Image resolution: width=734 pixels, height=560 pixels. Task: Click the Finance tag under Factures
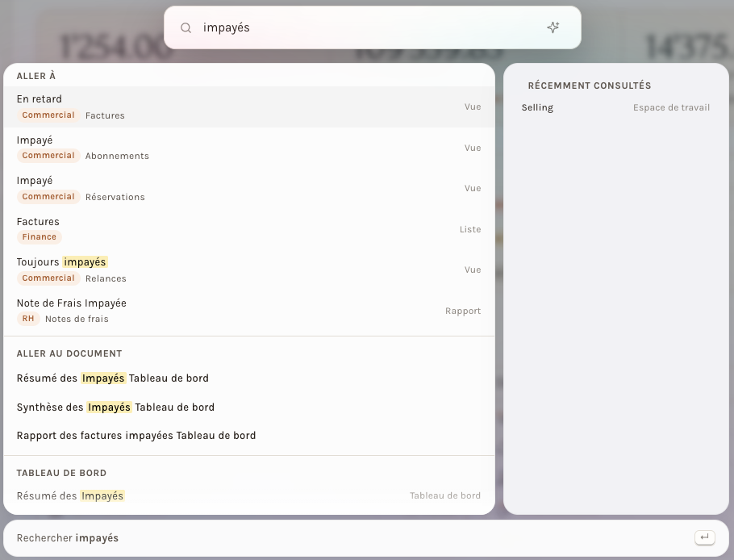[x=40, y=237]
